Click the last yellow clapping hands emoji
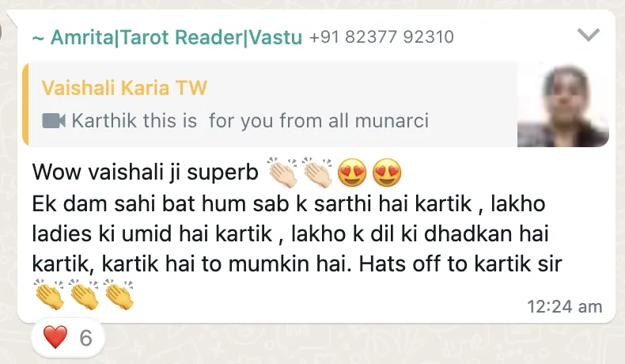The height and width of the screenshot is (364, 625). pos(119,294)
